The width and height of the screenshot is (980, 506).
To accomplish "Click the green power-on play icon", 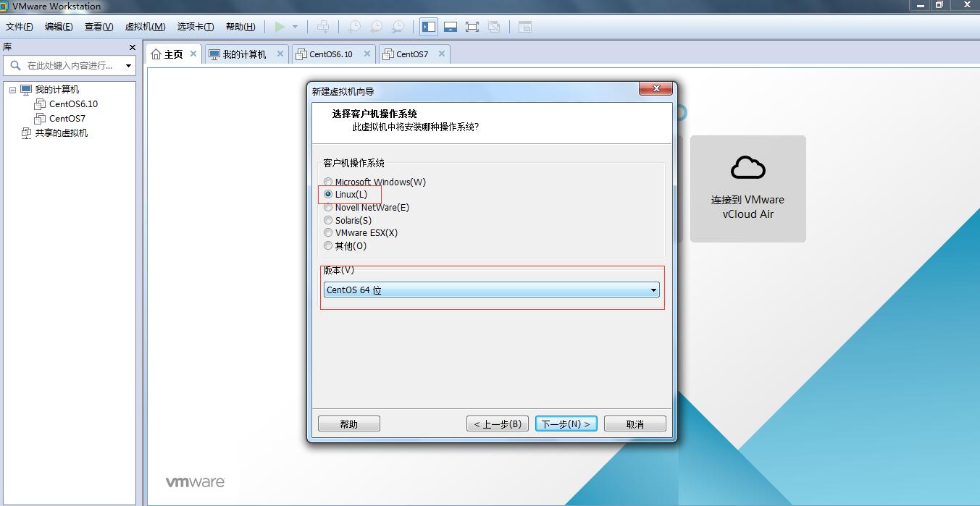I will [280, 27].
